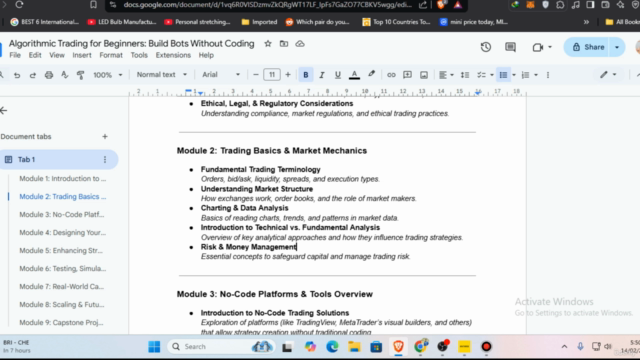Toggle Italic formatting

click(322, 75)
